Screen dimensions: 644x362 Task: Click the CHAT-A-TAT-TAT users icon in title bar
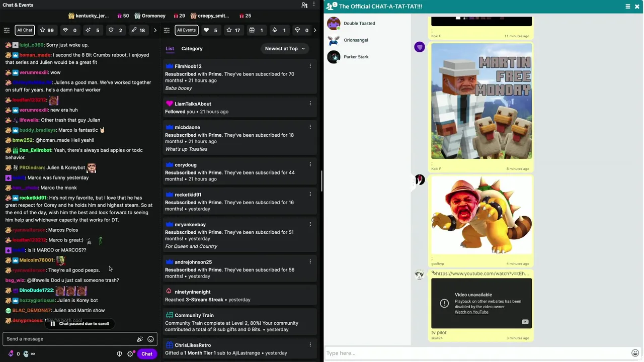point(332,6)
